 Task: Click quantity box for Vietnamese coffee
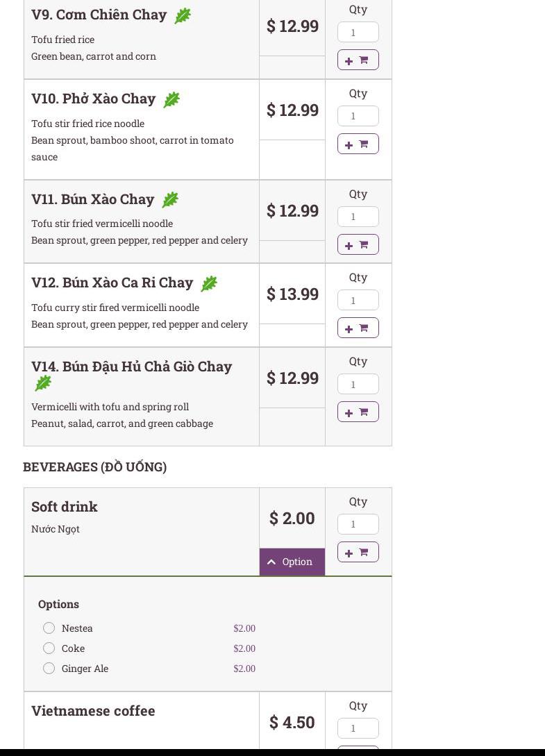point(358,728)
